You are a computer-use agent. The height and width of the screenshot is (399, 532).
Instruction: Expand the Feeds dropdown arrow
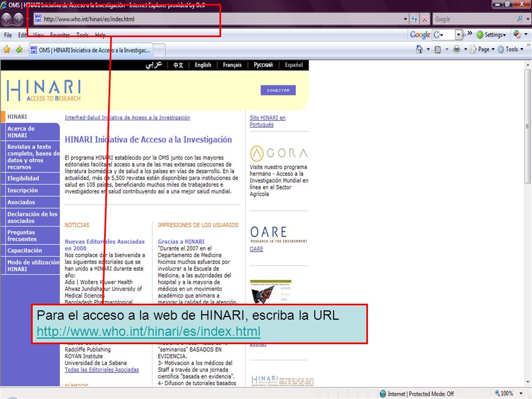[x=447, y=49]
